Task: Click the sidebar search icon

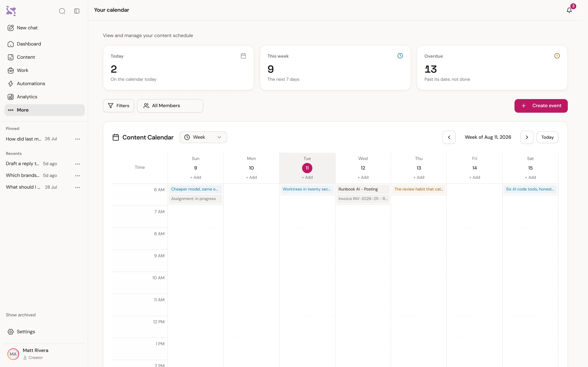Action: pos(62,11)
